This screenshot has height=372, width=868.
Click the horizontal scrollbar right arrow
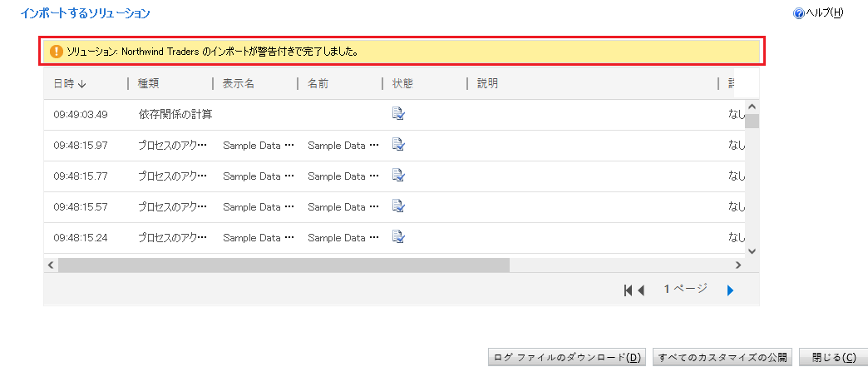pos(738,265)
